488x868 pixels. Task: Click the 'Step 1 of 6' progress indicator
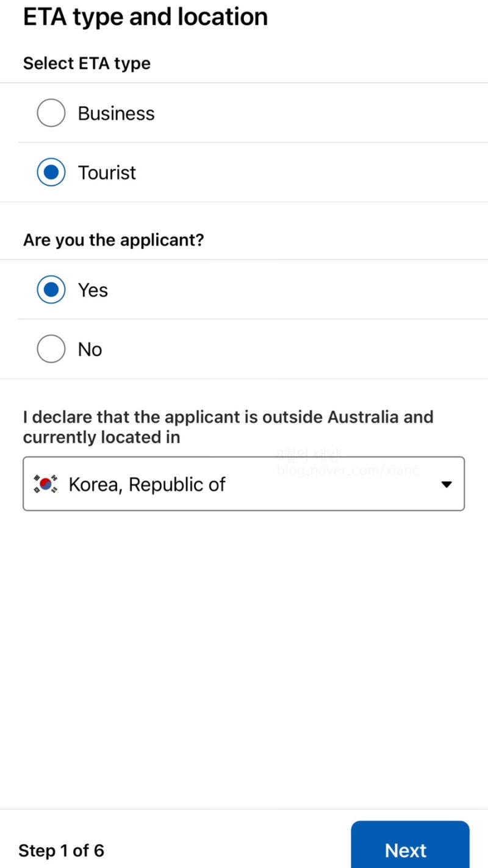[x=61, y=850]
